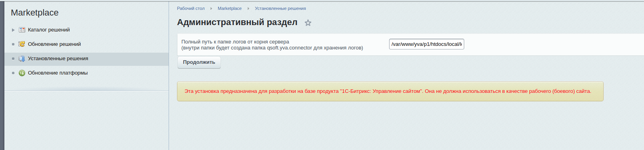Click the Обновление платформы green icon
Viewport: 644px width, 150px height.
(22, 73)
